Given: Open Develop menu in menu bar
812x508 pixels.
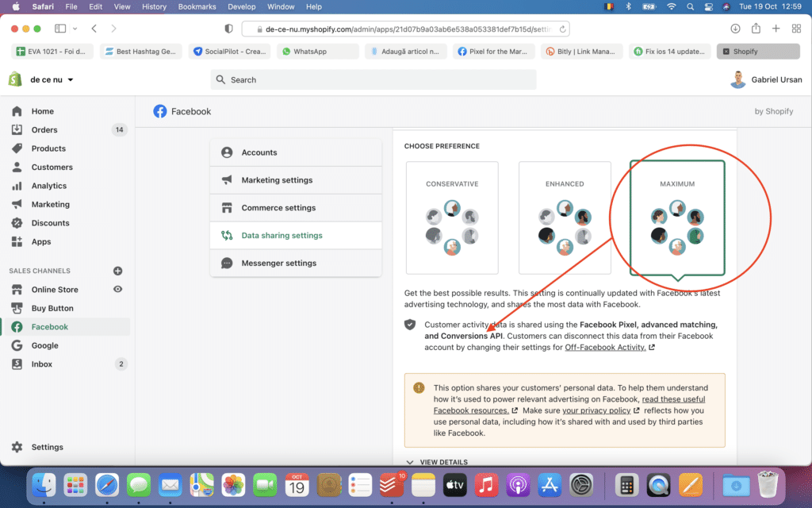Looking at the screenshot, I should click(241, 6).
